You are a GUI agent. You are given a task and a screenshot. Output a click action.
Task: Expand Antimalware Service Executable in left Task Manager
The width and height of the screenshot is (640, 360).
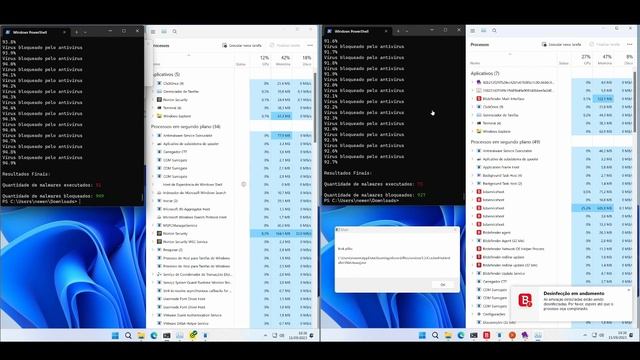click(154, 136)
